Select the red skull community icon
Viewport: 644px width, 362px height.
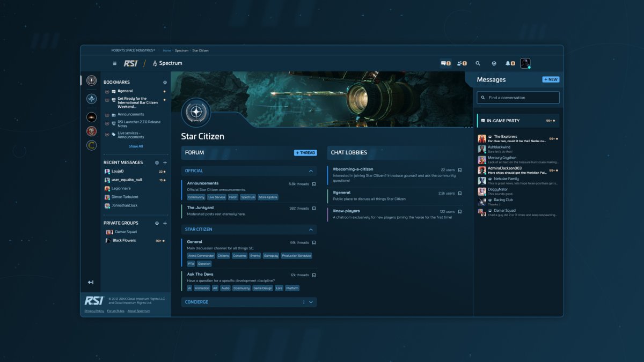click(92, 131)
